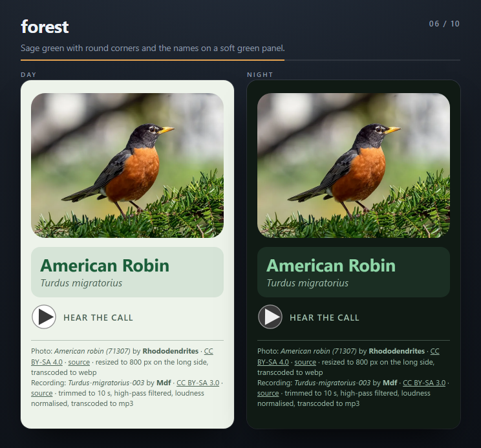Select the American Robin heading in Night card

pos(331,266)
